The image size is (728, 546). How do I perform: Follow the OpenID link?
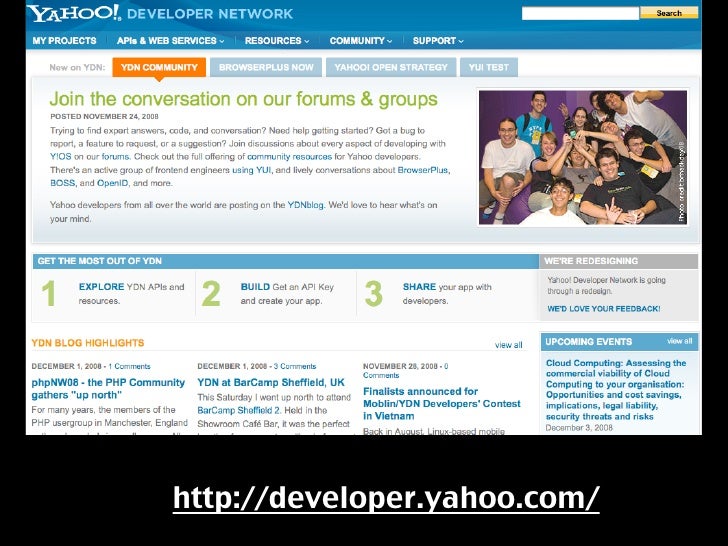coord(112,183)
